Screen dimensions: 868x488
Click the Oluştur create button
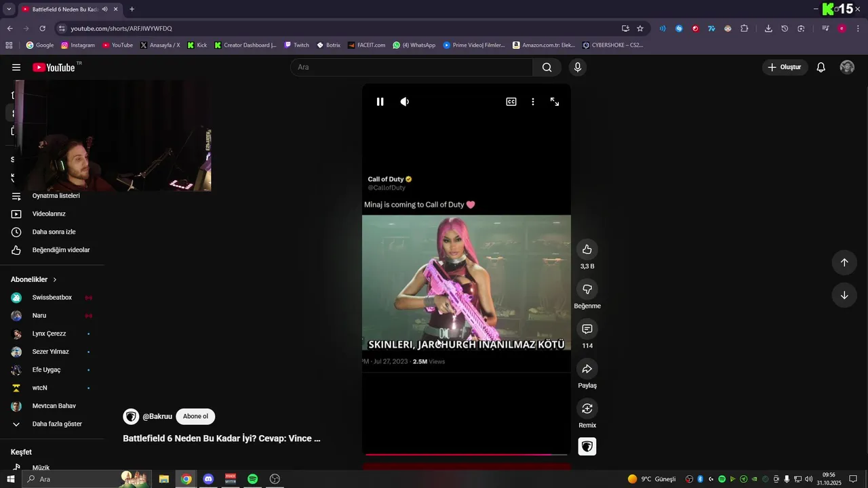click(x=785, y=67)
